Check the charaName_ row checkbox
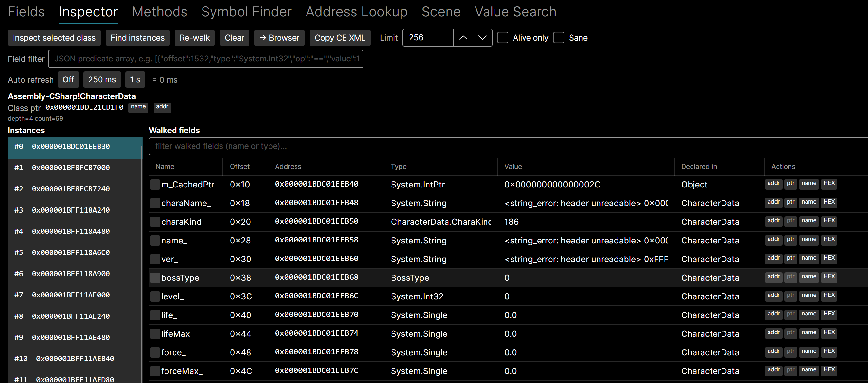 (155, 203)
